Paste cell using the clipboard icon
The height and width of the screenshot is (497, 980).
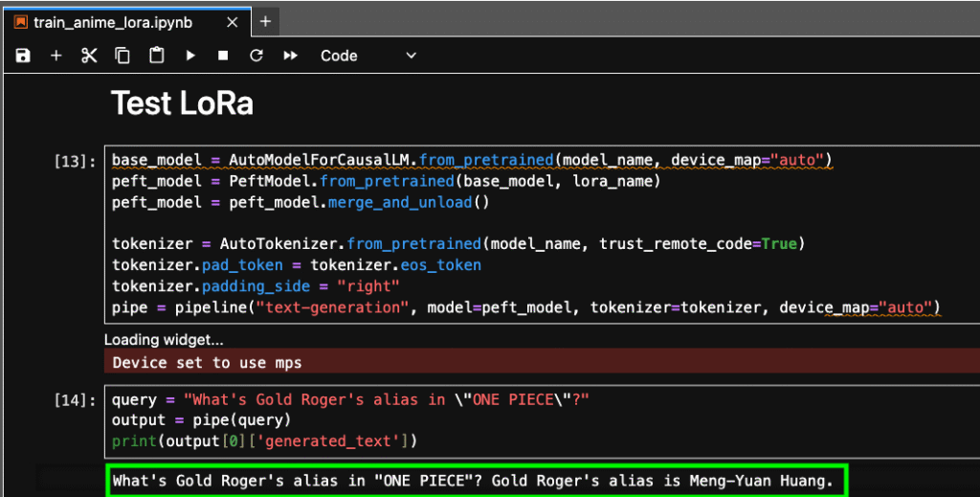tap(156, 56)
